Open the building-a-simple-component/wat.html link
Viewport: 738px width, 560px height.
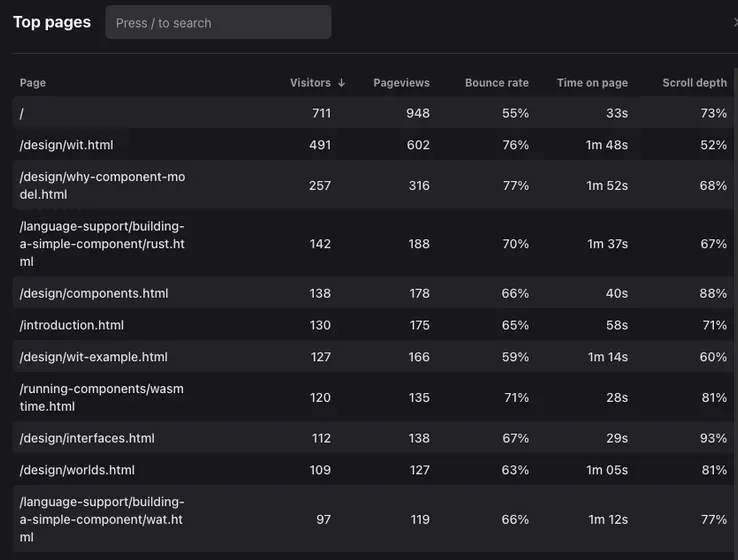[102, 520]
